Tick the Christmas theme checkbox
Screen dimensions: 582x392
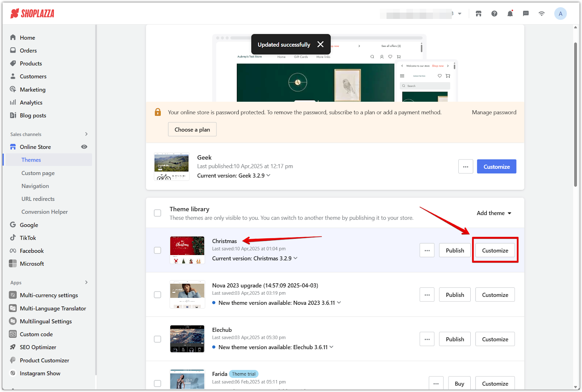coord(158,250)
